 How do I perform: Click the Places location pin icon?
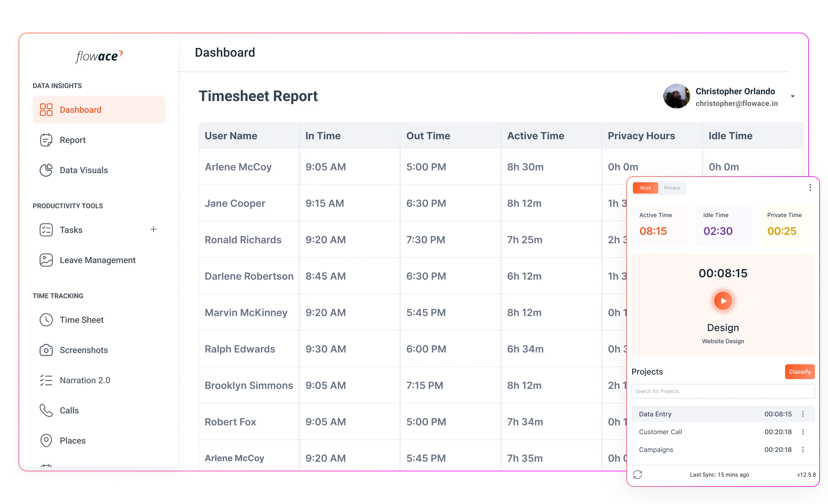46,441
